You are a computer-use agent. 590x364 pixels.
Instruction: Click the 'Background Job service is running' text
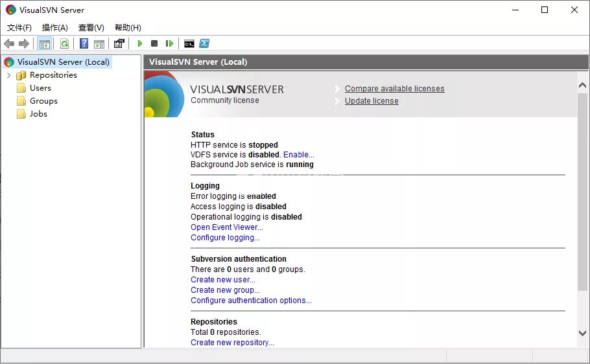coord(252,165)
